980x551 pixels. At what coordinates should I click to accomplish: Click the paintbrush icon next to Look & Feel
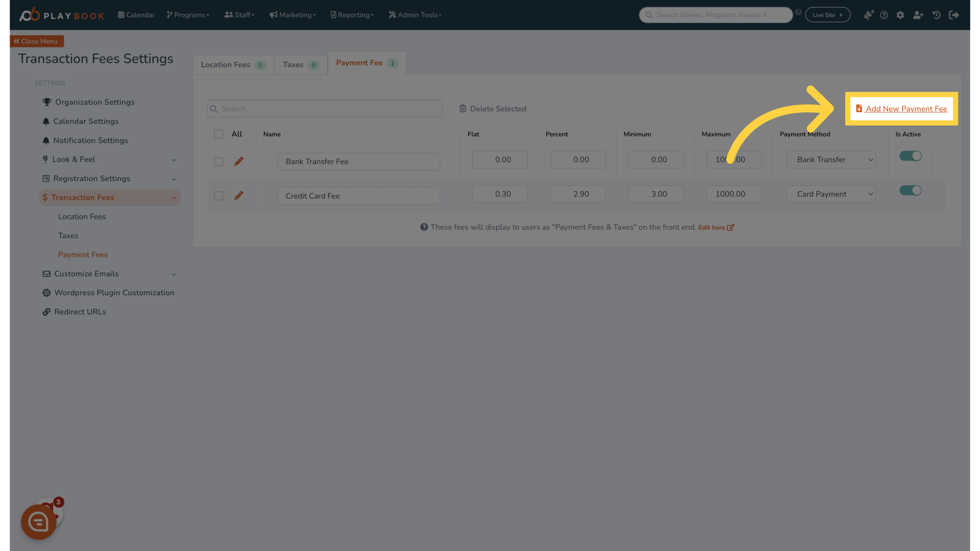46,159
